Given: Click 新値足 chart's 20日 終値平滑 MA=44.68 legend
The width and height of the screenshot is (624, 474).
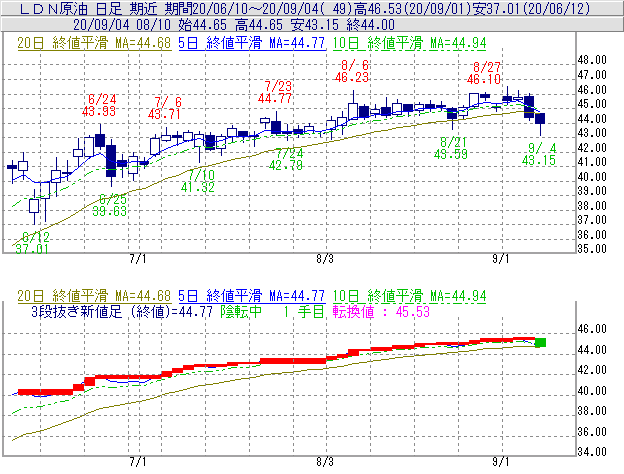Looking at the screenshot, I should tap(94, 296).
